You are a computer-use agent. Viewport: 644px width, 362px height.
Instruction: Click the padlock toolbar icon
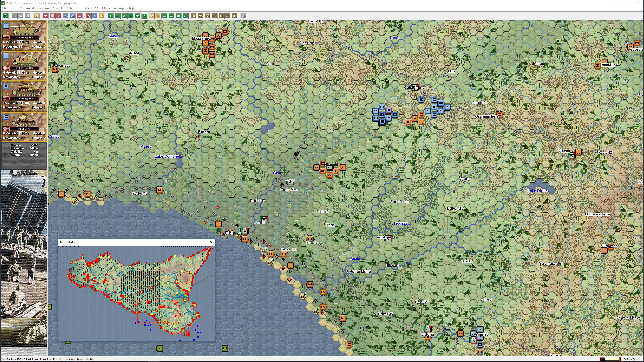point(194,16)
